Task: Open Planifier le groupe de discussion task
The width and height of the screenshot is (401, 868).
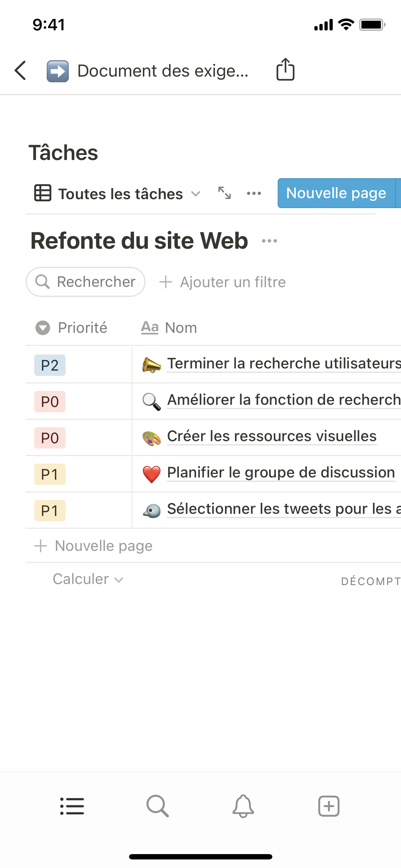Action: [x=281, y=473]
